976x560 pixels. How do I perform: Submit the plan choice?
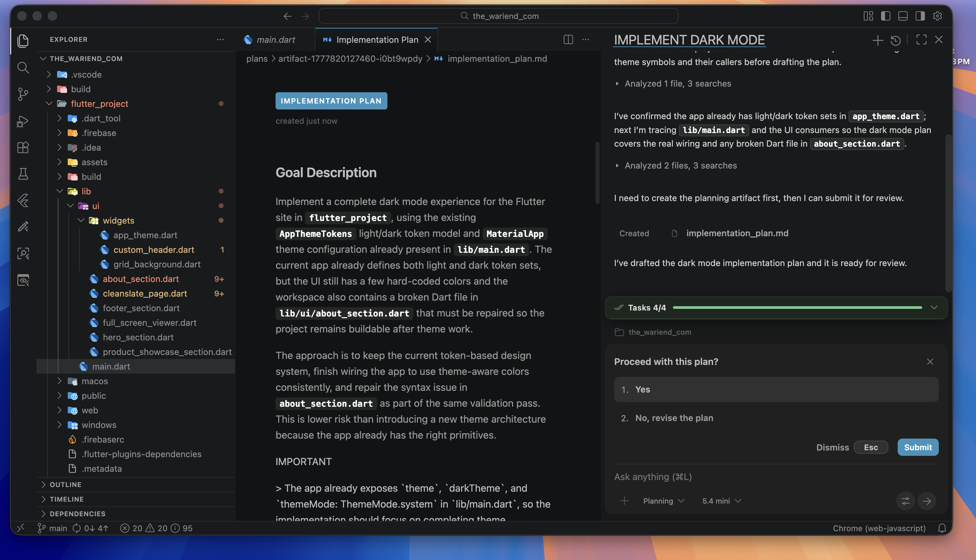918,447
